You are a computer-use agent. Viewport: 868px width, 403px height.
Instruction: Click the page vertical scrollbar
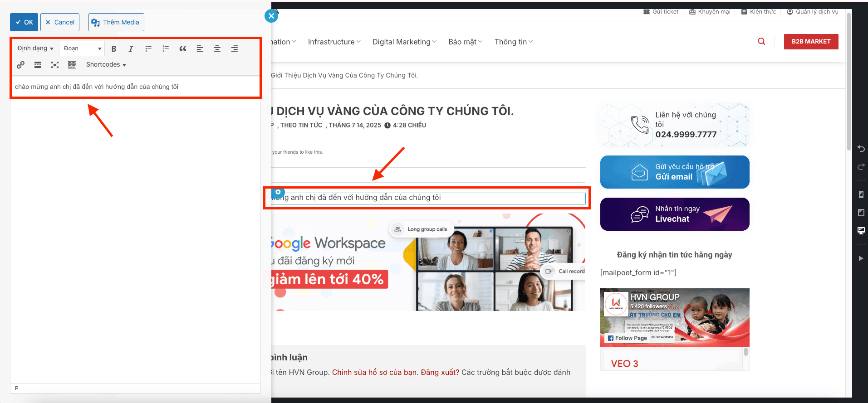[849, 82]
